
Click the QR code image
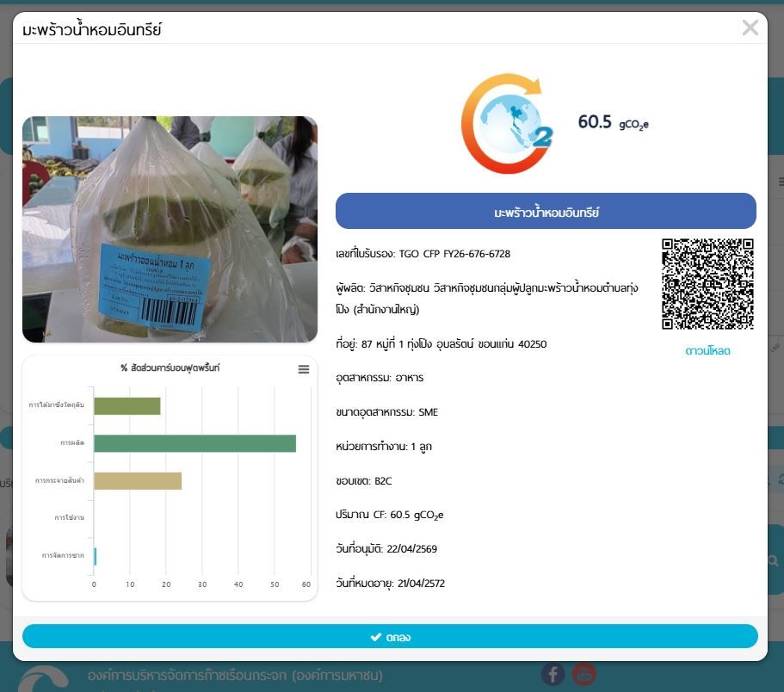(707, 283)
